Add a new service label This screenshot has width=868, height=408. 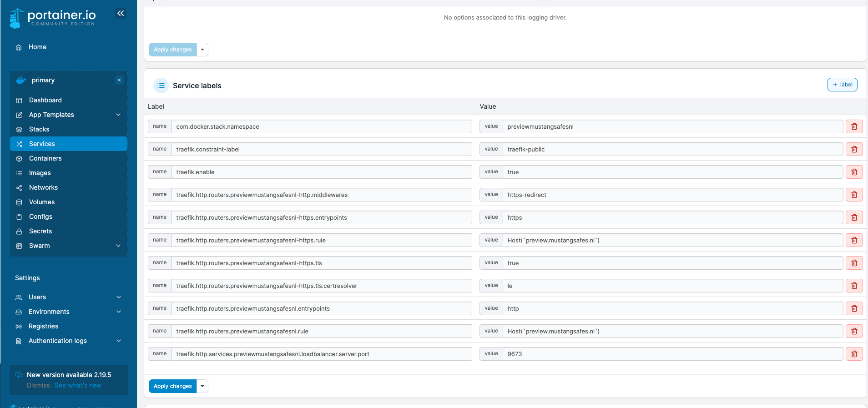pos(842,85)
